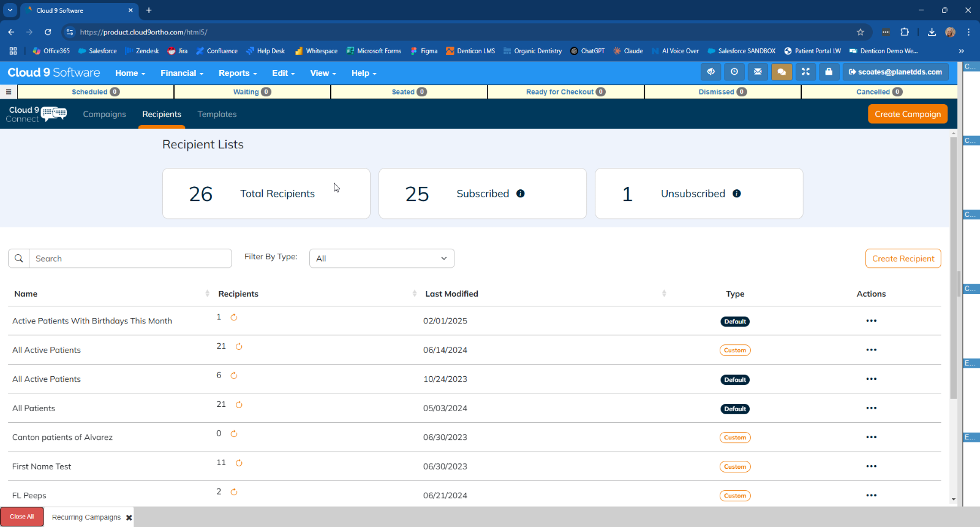The width and height of the screenshot is (980, 527).
Task: Open the Scheduled status tab
Action: (x=96, y=92)
